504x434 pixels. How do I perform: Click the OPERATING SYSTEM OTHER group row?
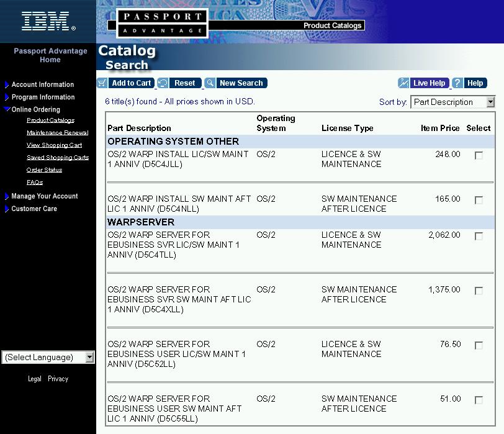coord(300,142)
